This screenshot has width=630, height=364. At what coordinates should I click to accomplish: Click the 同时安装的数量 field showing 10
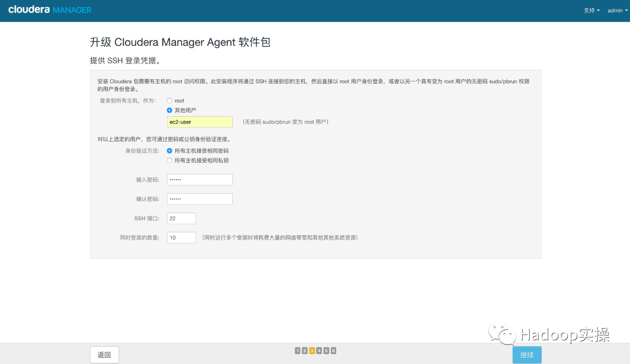(182, 238)
